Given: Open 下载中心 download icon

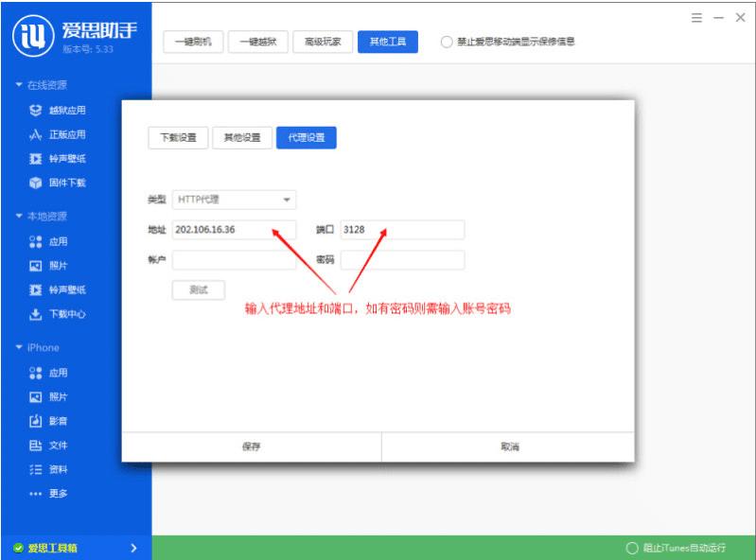Looking at the screenshot, I should coord(35,314).
